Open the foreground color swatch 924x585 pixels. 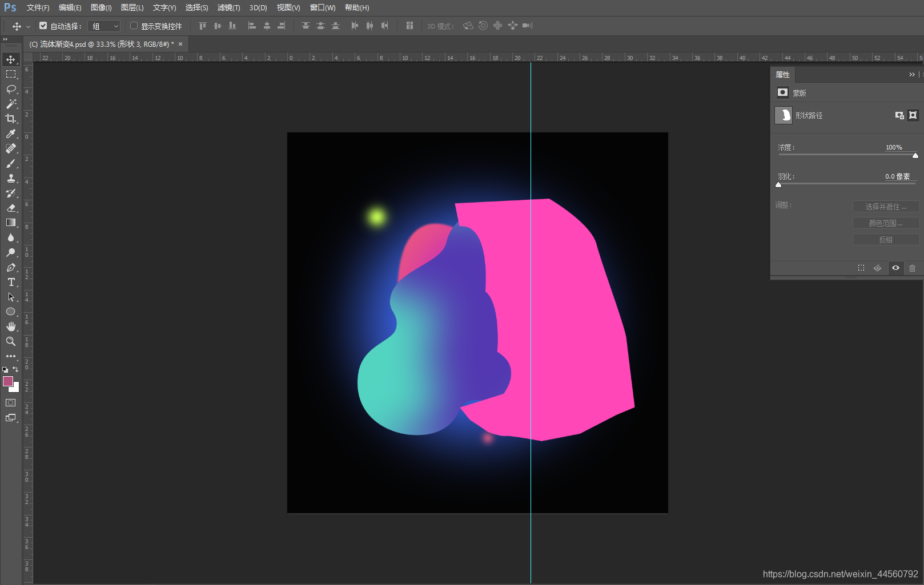pyautogui.click(x=8, y=381)
